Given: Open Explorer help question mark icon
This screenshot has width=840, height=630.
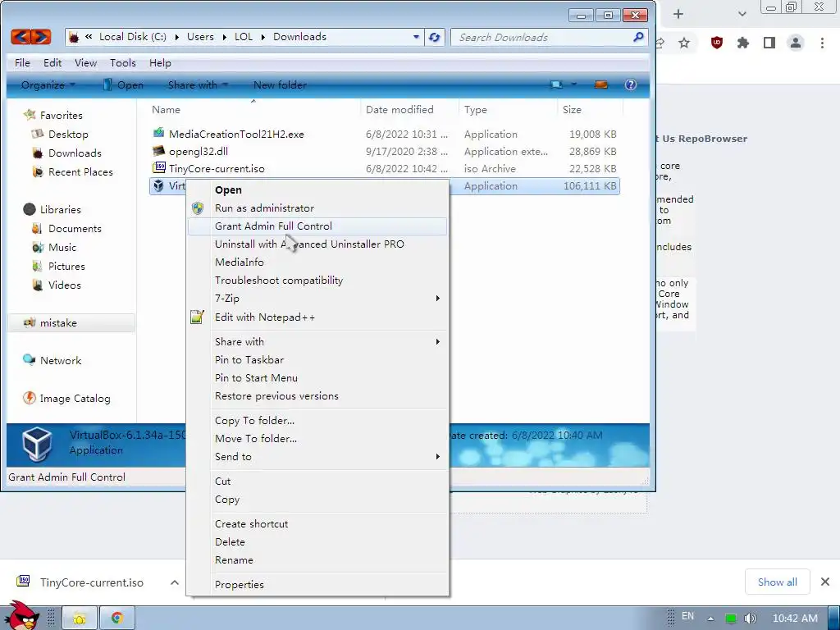Looking at the screenshot, I should (631, 84).
